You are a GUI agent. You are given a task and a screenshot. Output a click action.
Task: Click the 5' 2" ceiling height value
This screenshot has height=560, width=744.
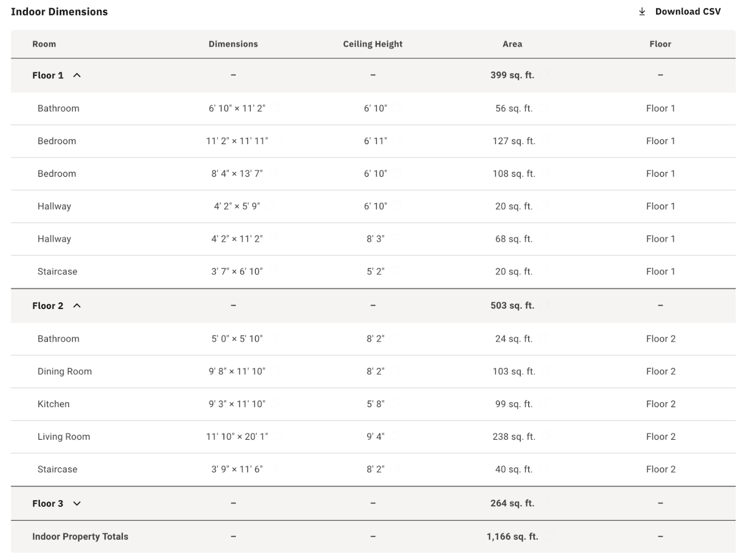[x=375, y=271]
